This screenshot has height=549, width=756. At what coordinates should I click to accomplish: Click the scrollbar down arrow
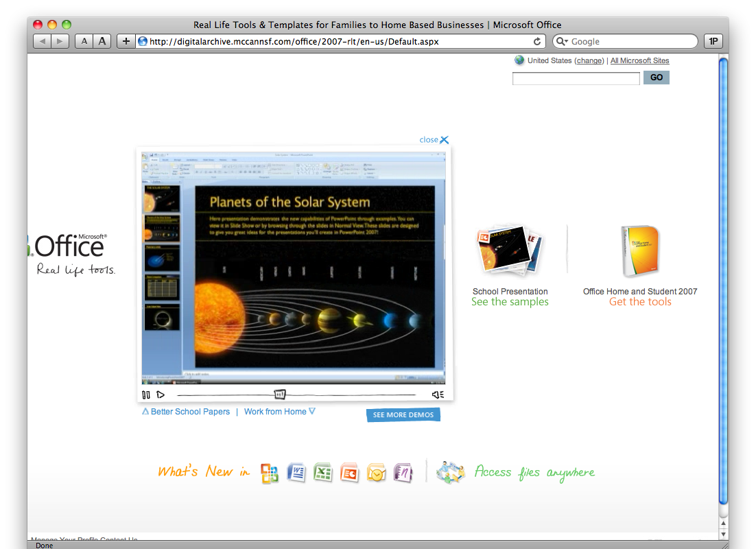pyautogui.click(x=723, y=534)
